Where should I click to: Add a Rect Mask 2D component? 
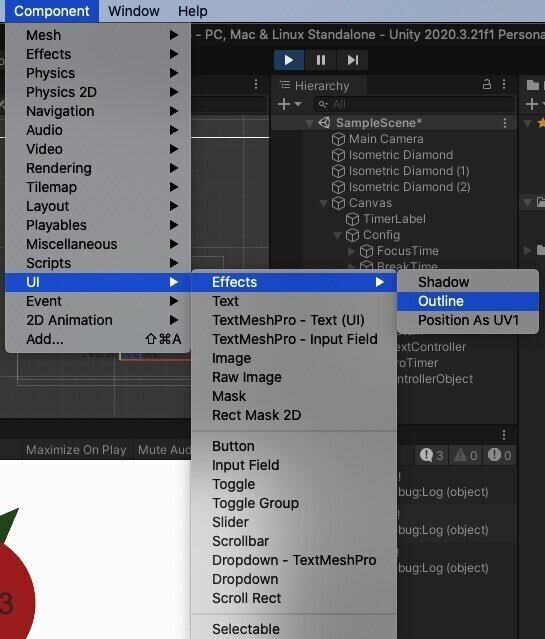pos(294,415)
